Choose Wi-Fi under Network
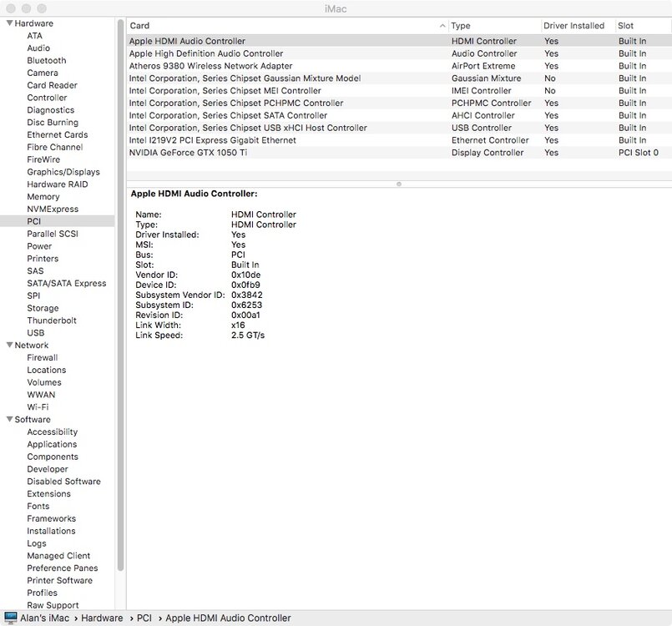This screenshot has width=672, height=626. (38, 406)
